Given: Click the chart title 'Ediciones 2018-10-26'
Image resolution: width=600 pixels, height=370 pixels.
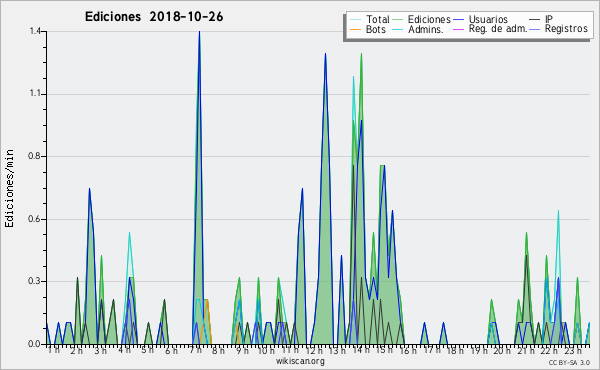Looking at the screenshot, I should click(x=154, y=17).
